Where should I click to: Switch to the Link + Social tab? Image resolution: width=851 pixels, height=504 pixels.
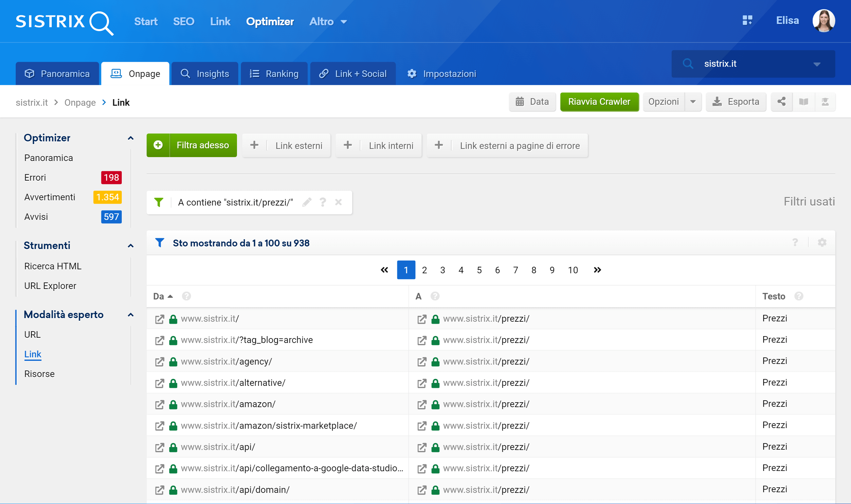[353, 73]
